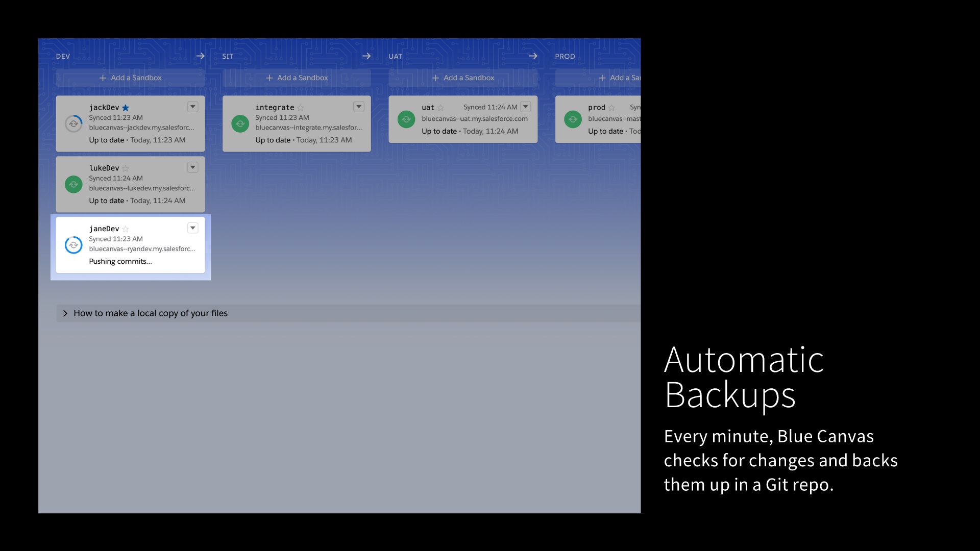Image resolution: width=980 pixels, height=551 pixels.
Task: Star the uat sandbox
Action: pos(440,108)
